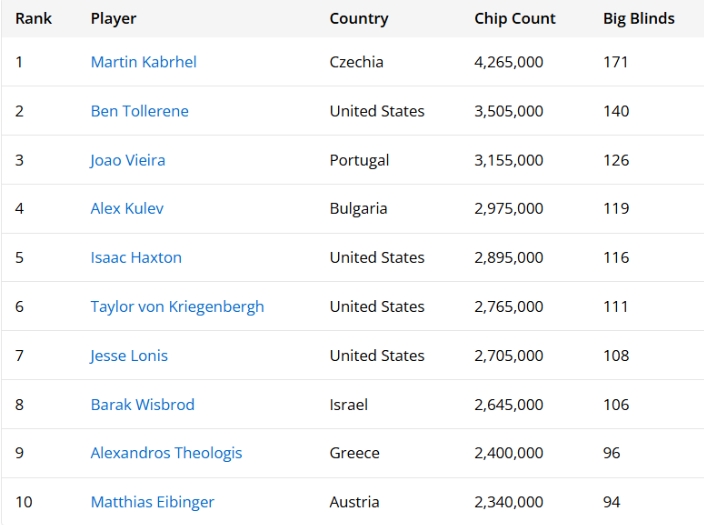704x525 pixels.
Task: Click the Ben Tollerene link
Action: [x=139, y=111]
